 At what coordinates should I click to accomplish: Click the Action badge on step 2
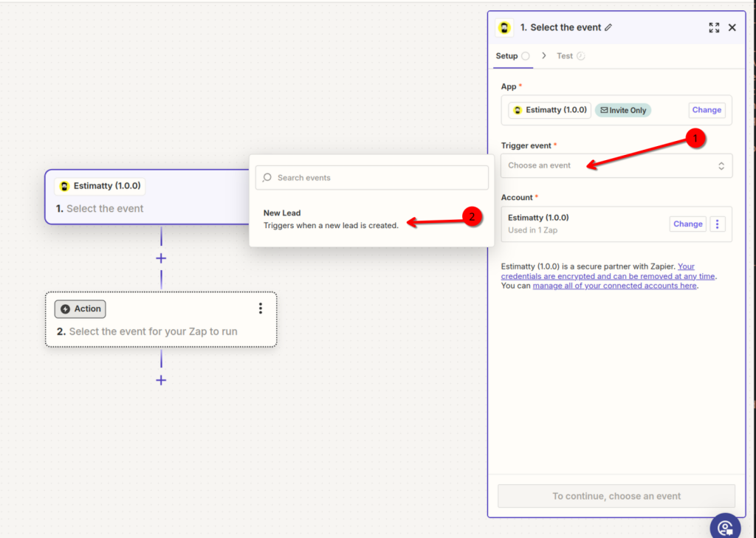tap(80, 309)
